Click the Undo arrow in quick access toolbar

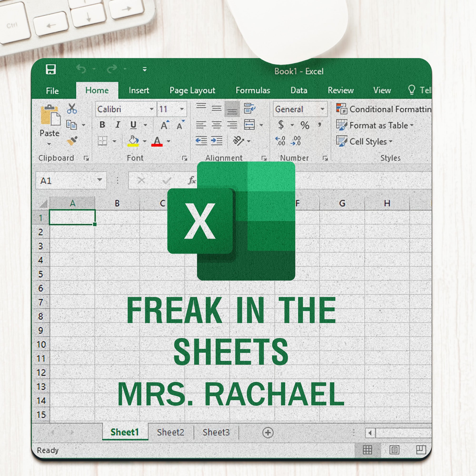tap(81, 69)
